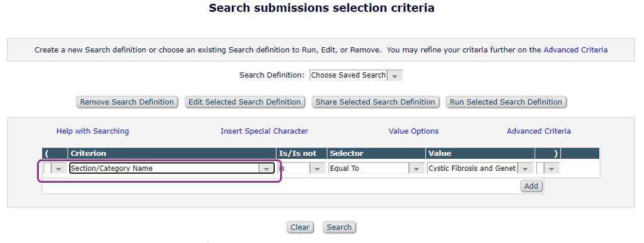Go to Advanced Criteria below the buttons
This screenshot has width=644, height=243.
[538, 131]
